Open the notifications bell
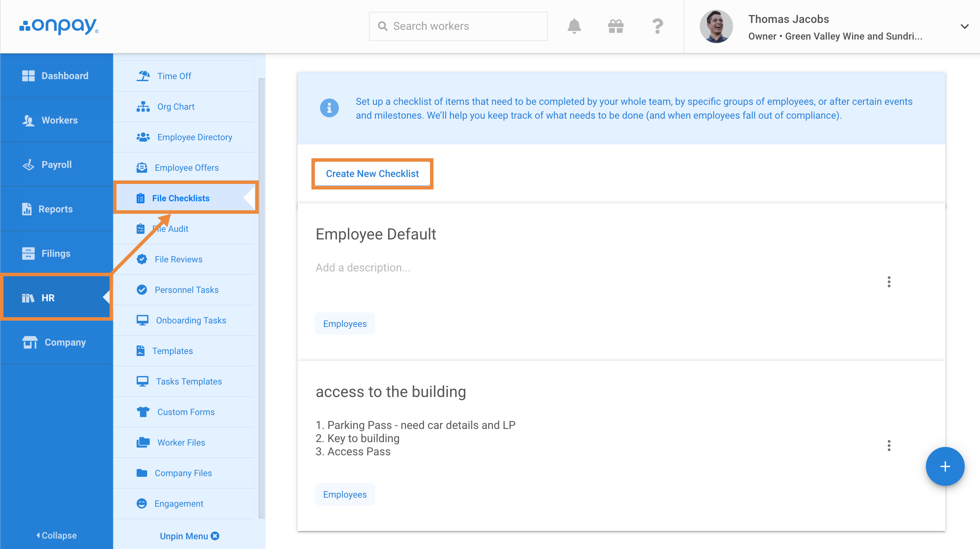This screenshot has width=980, height=549. coord(574,26)
